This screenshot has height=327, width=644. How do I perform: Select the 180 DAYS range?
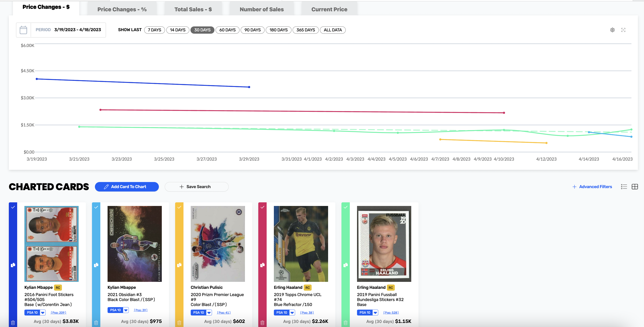pos(278,30)
